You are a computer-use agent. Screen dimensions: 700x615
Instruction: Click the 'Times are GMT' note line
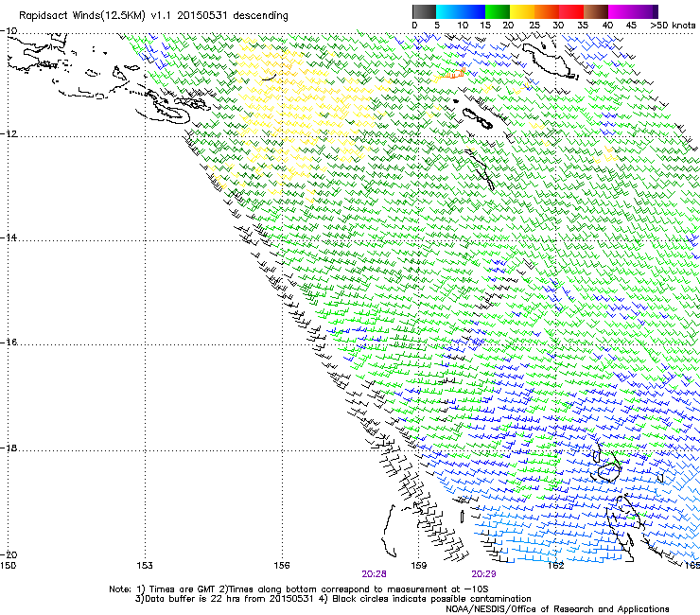[x=299, y=589]
